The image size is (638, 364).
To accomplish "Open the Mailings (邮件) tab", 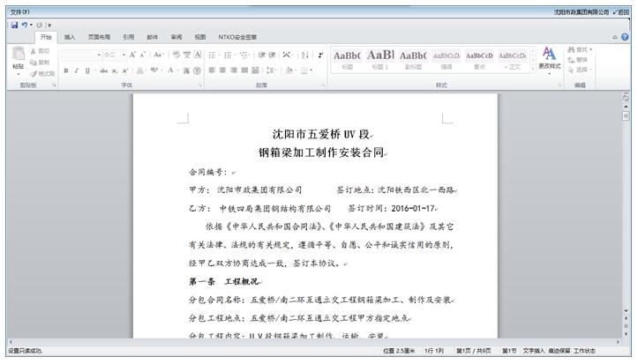I will 153,37.
